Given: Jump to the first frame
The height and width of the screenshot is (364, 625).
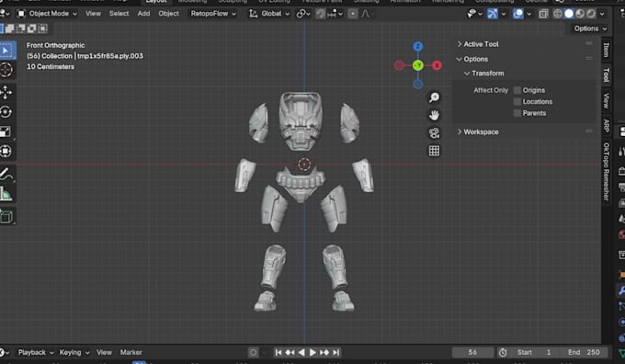Looking at the screenshot, I should pos(278,352).
